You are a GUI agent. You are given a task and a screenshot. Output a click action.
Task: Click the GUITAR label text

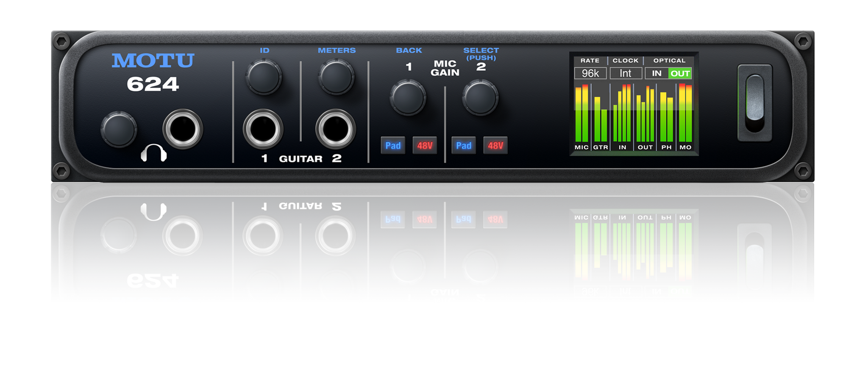pos(300,159)
